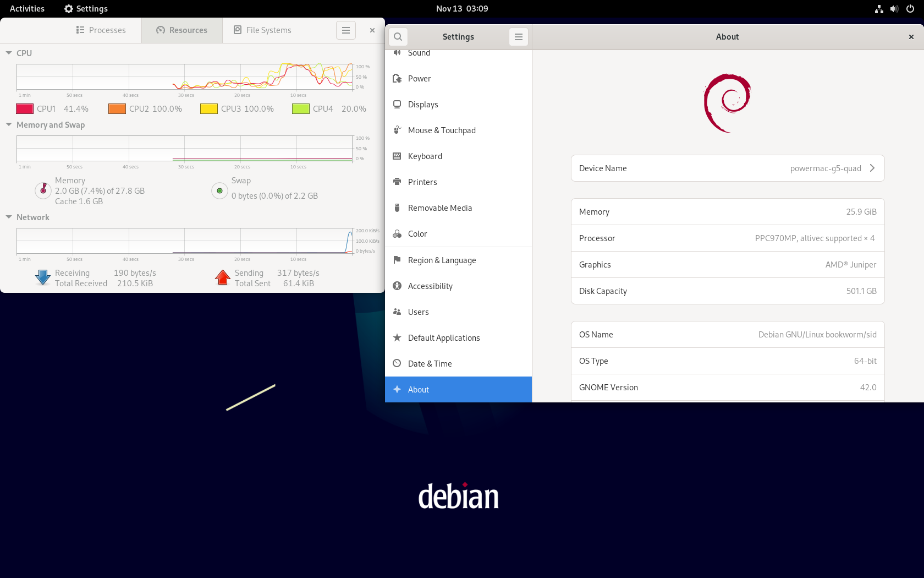Open System Monitor hamburger menu
This screenshot has width=924, height=578.
346,30
